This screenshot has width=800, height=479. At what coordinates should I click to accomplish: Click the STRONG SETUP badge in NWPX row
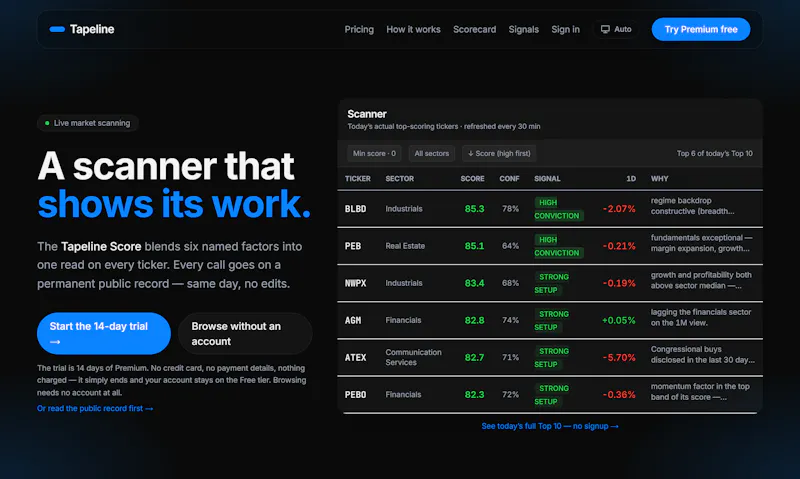click(554, 284)
